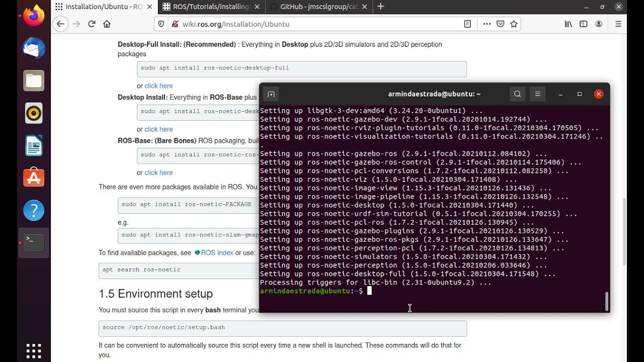This screenshot has height=362, width=644.
Task: Click 'Processing triggers for libc-bin' line
Action: 375,283
